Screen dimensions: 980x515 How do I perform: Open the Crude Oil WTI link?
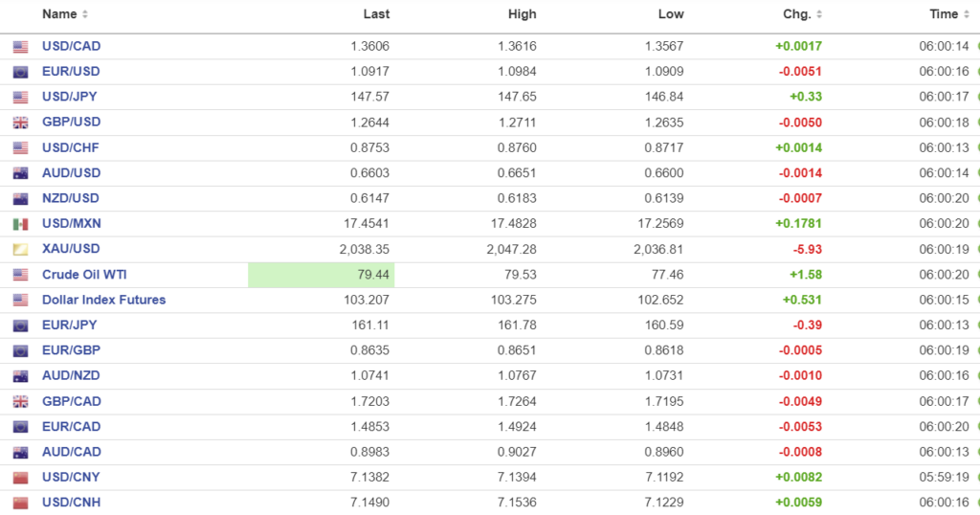86,275
